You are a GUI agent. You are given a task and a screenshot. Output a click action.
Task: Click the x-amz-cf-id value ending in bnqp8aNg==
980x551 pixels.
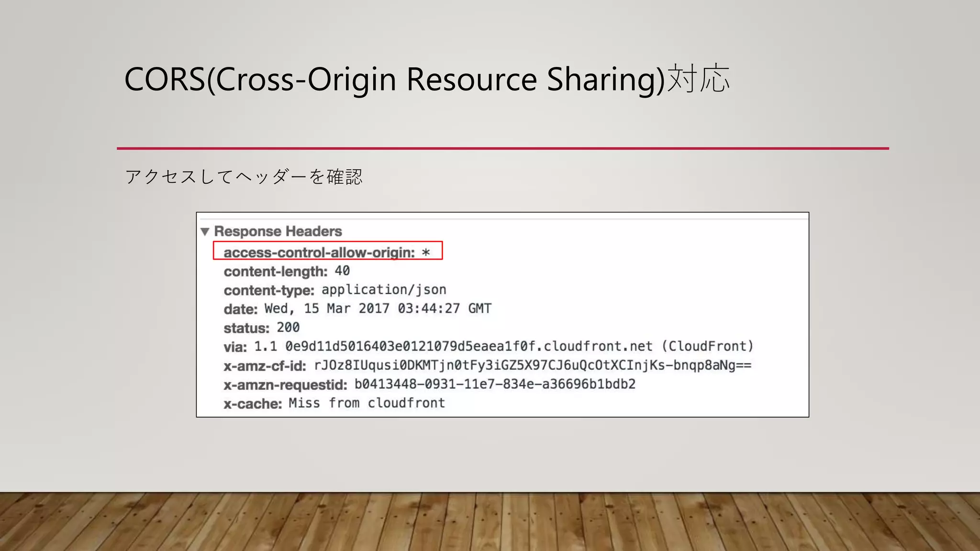click(x=533, y=365)
